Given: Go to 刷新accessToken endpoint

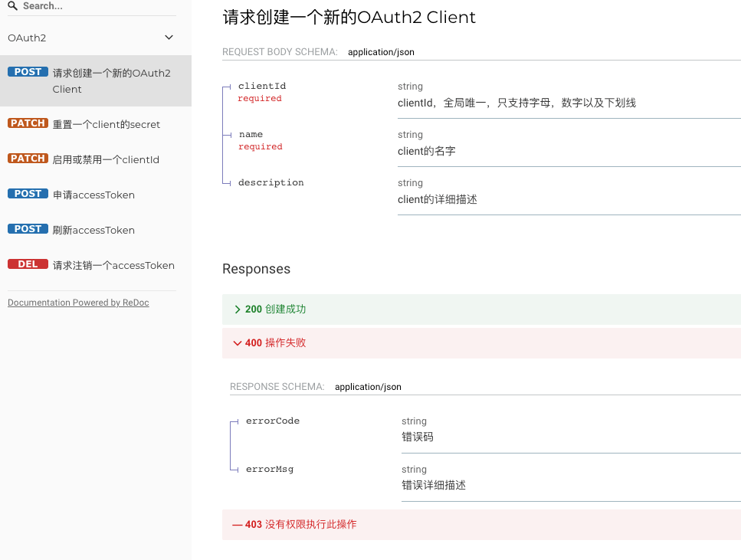Looking at the screenshot, I should coord(96,230).
